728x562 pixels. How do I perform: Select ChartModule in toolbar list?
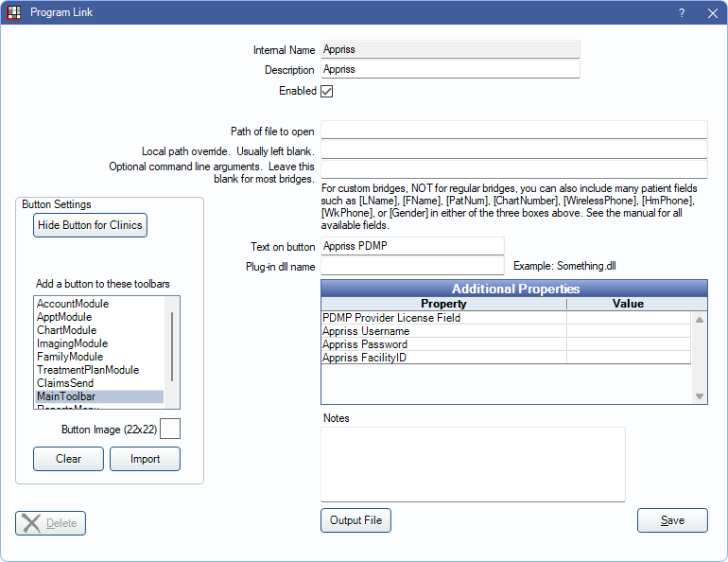99,330
